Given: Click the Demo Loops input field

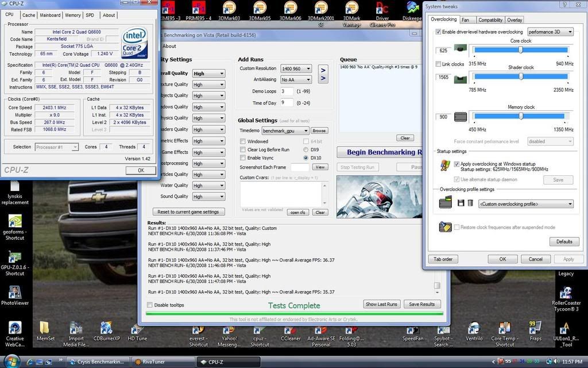Looking at the screenshot, I should click(287, 91).
